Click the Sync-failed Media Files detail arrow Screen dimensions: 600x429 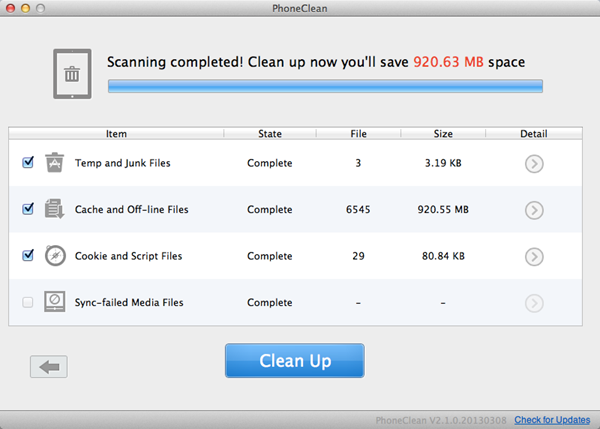click(x=534, y=303)
